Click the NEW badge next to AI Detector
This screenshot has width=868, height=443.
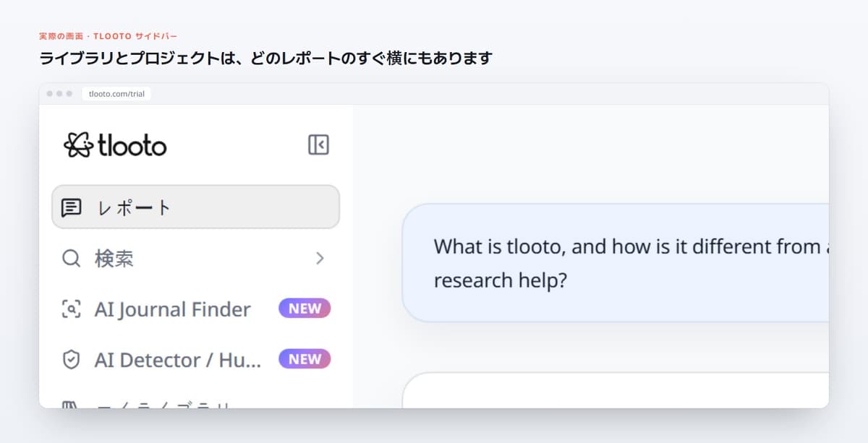(305, 359)
